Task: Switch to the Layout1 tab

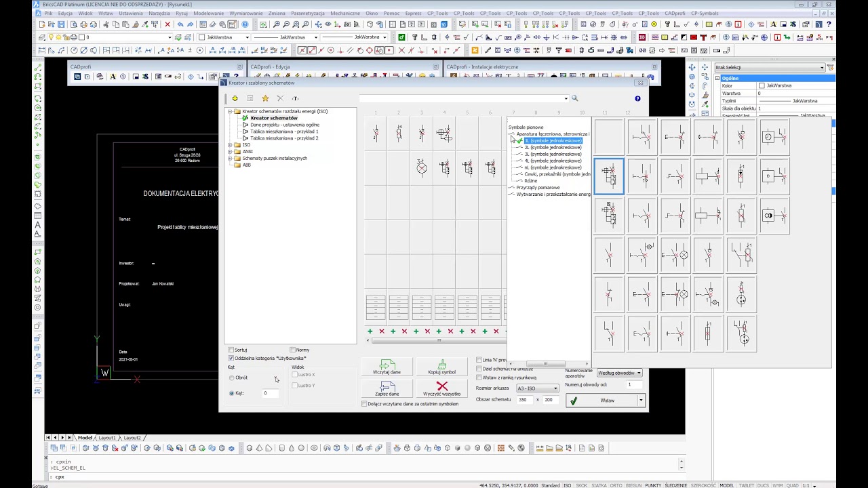Action: click(107, 438)
